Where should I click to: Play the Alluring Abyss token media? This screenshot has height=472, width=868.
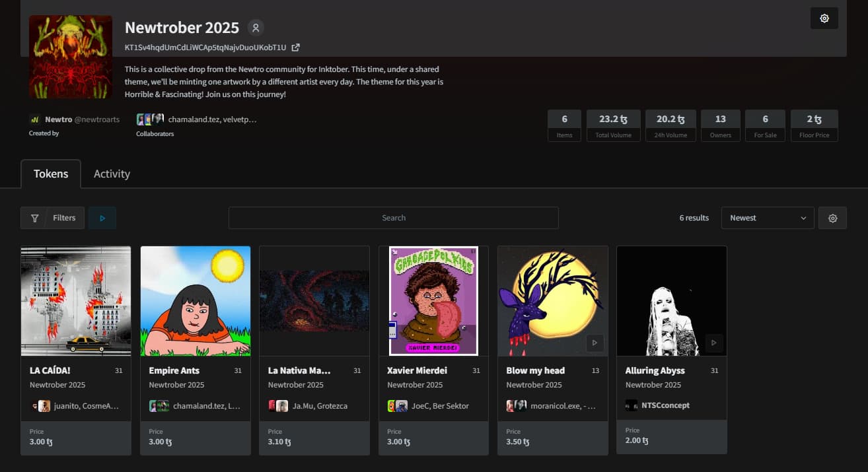(x=713, y=343)
